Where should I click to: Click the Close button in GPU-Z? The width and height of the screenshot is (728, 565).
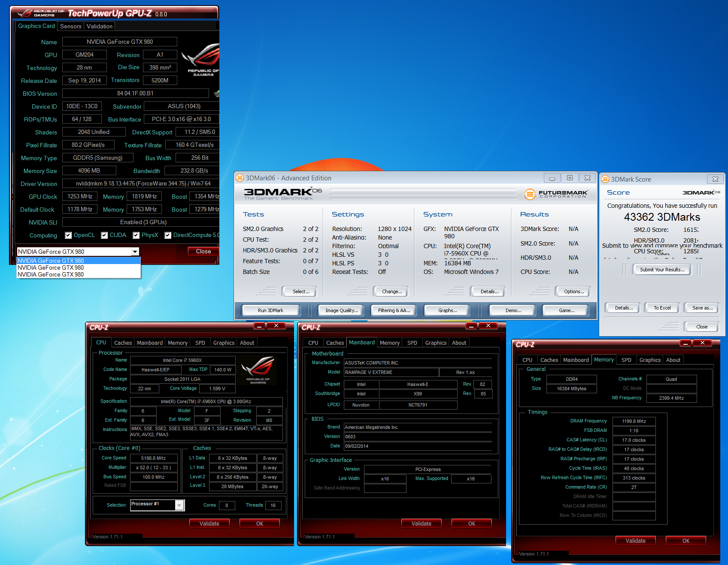pyautogui.click(x=203, y=251)
